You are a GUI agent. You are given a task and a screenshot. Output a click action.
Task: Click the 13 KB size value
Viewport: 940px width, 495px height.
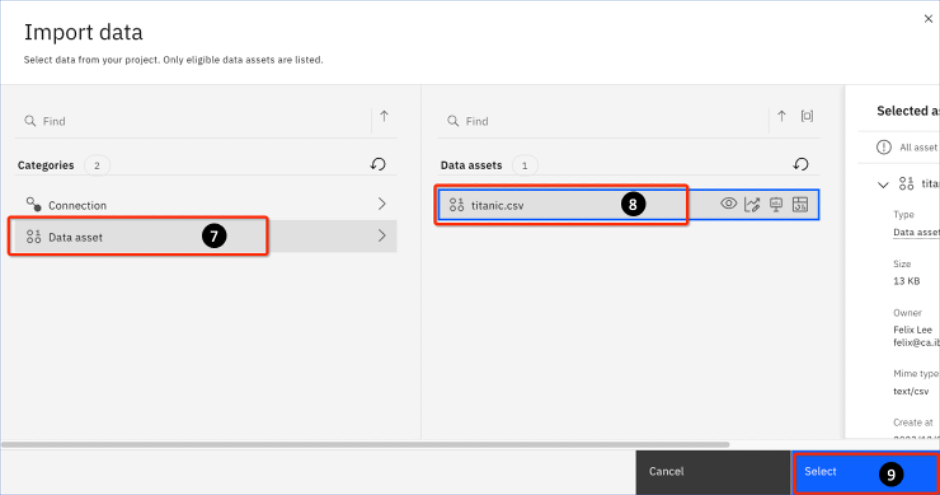point(906,281)
